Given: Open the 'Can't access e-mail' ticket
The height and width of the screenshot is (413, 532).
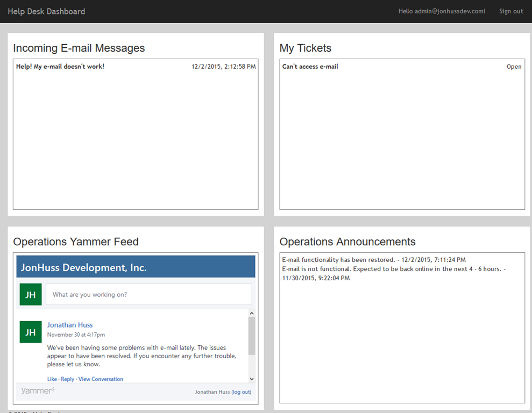Looking at the screenshot, I should click(x=310, y=67).
